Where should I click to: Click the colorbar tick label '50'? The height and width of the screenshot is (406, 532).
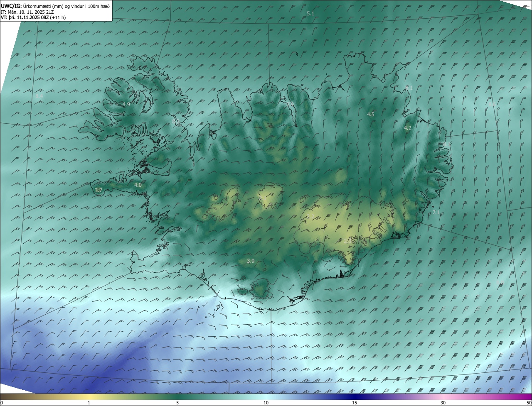(x=529, y=403)
